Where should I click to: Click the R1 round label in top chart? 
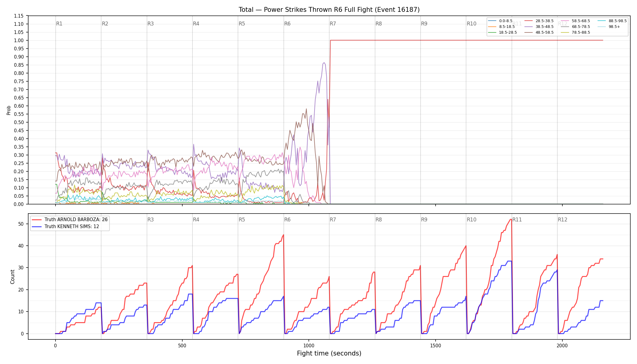coord(59,24)
